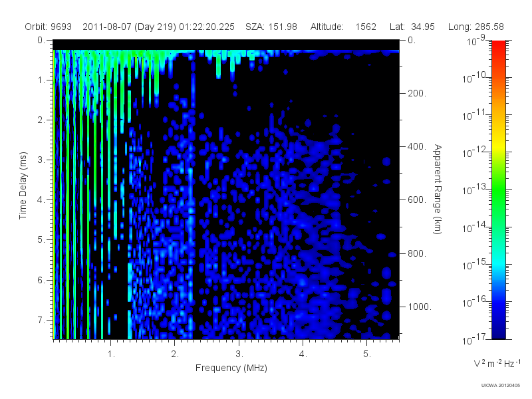
Task: Click the '2.' tick on frequency axis
Action: point(175,354)
